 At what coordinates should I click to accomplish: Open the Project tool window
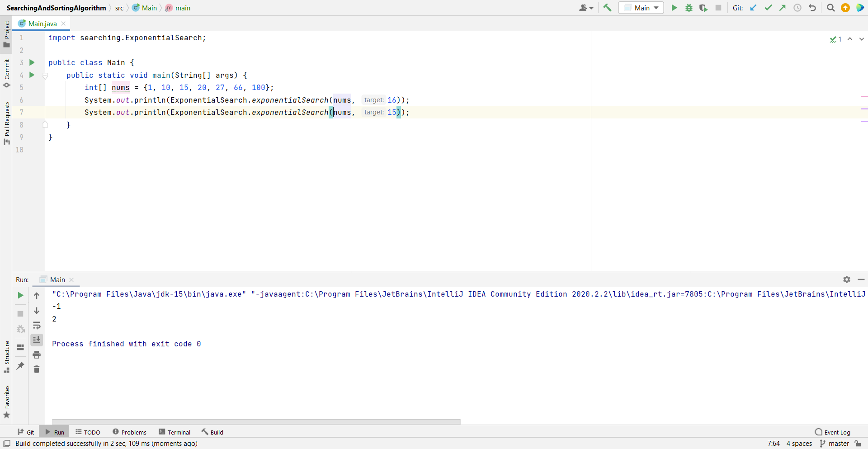(6, 34)
